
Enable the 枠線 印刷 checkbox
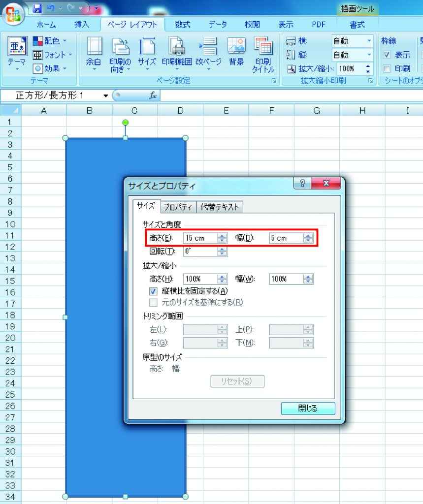coord(387,68)
